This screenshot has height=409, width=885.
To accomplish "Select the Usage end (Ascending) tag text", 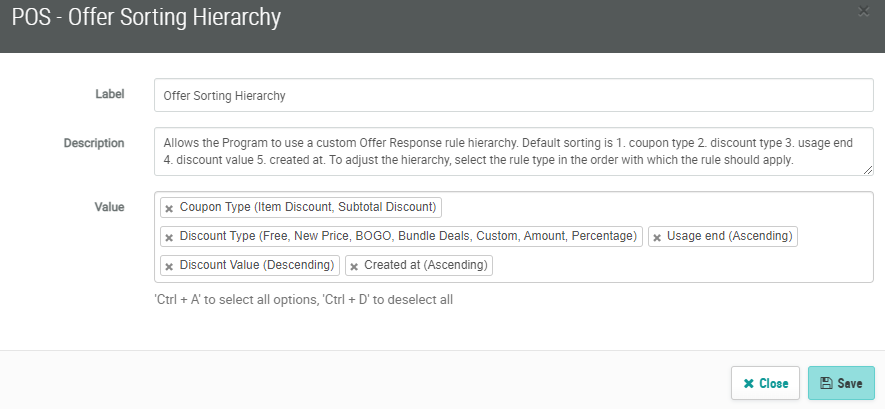I will tap(730, 236).
